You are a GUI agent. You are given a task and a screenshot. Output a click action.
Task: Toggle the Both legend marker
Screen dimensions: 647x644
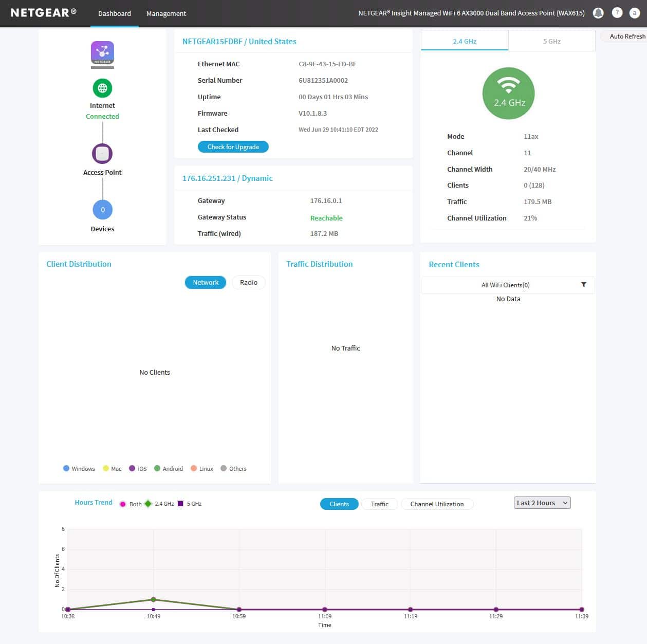tap(123, 504)
